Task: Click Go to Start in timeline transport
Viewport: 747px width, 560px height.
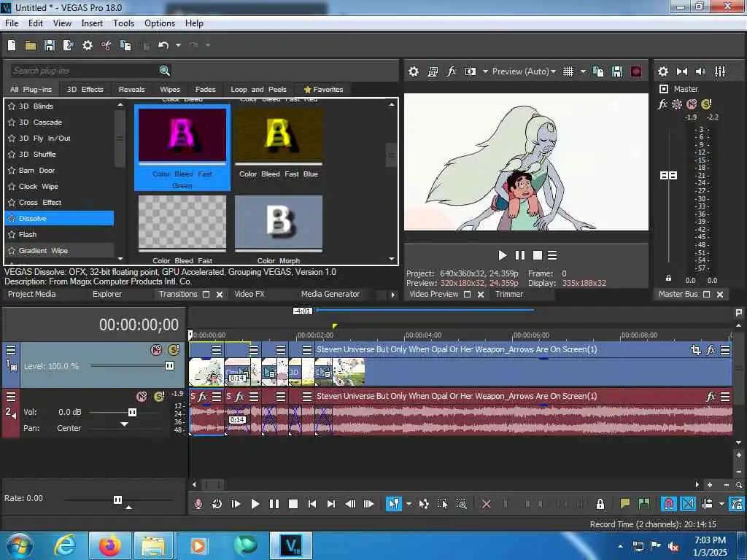Action: click(312, 504)
